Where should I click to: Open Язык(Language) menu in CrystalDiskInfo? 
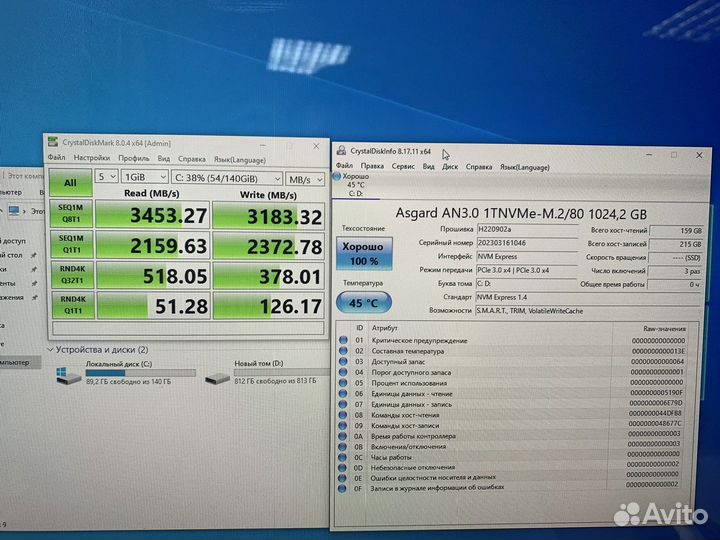pos(525,168)
